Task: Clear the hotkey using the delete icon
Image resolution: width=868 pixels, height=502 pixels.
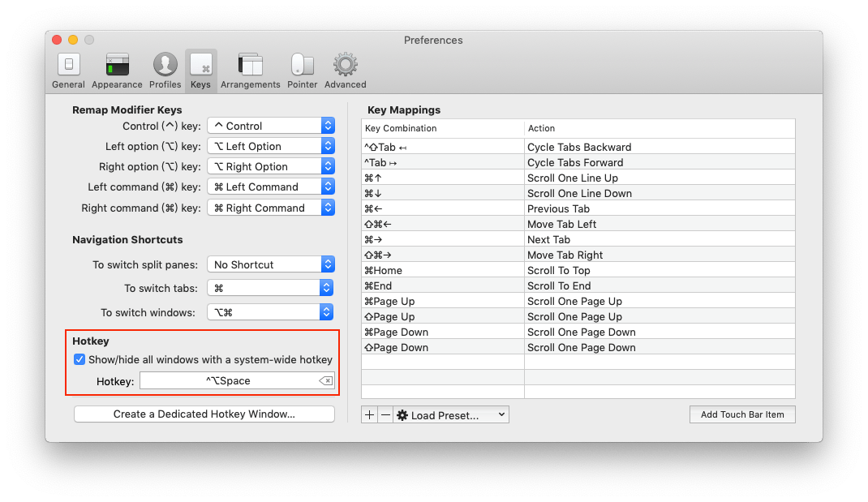Action: pyautogui.click(x=325, y=380)
